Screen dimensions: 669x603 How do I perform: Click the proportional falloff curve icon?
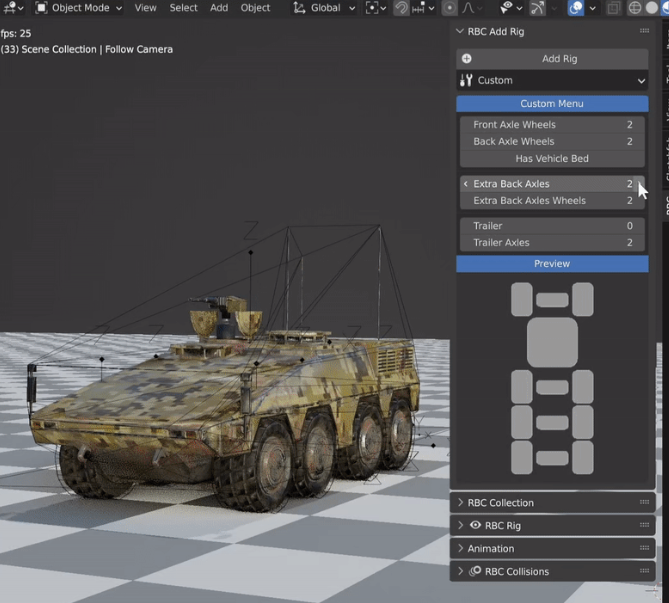(468, 8)
